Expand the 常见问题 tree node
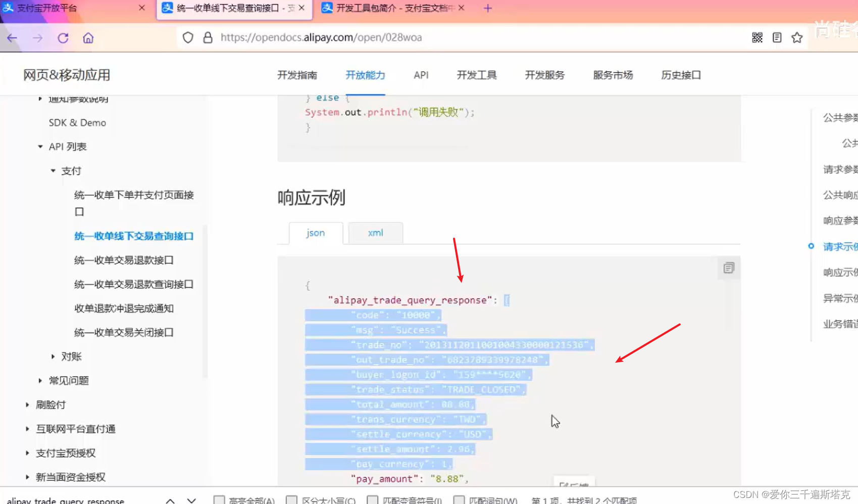 click(40, 380)
